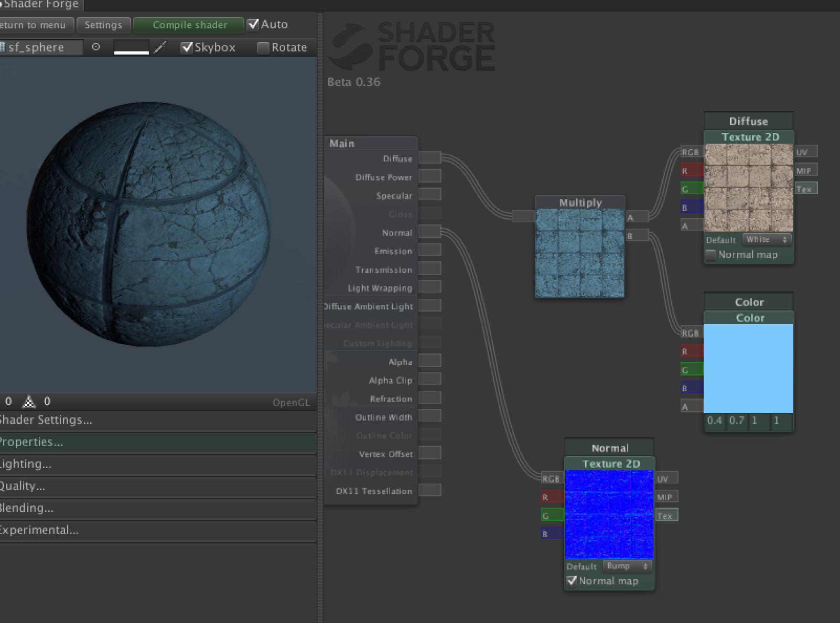This screenshot has height=623, width=840.
Task: Click the RGB output of Normal texture node
Action: (553, 479)
